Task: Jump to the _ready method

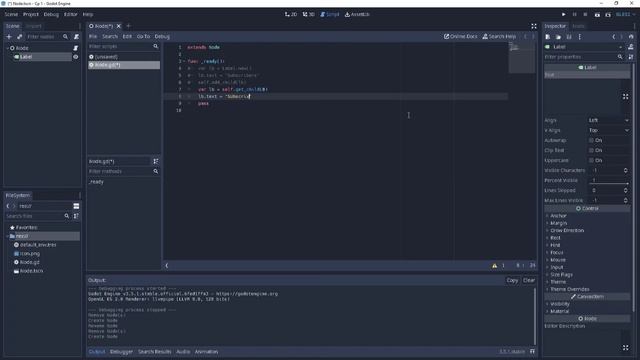Action: 96,182
